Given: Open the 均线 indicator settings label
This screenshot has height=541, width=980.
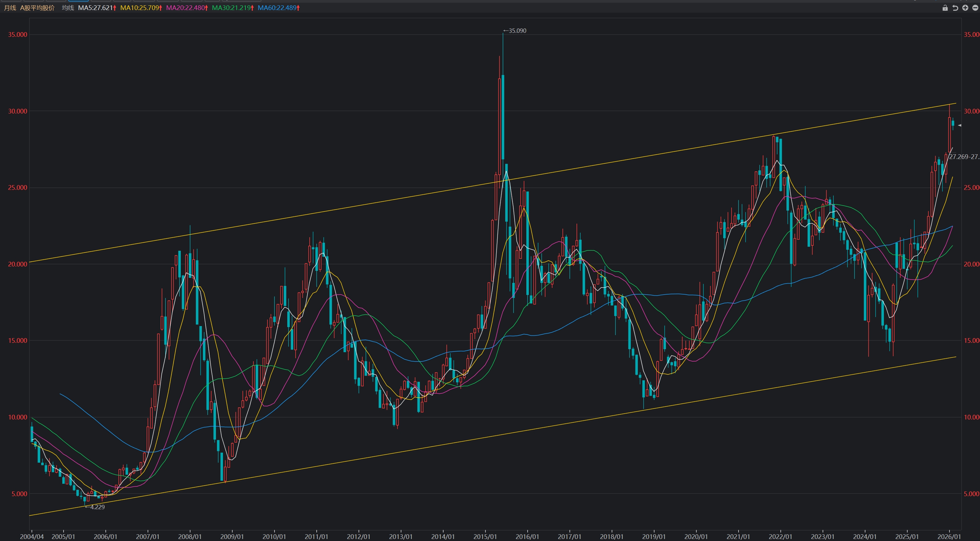Looking at the screenshot, I should click(x=68, y=8).
